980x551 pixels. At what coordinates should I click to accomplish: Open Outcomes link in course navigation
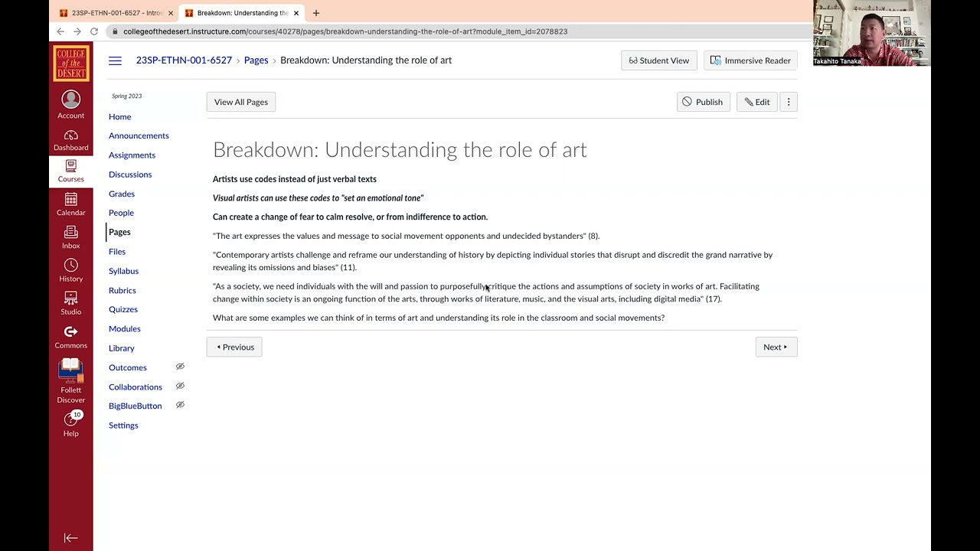(128, 367)
